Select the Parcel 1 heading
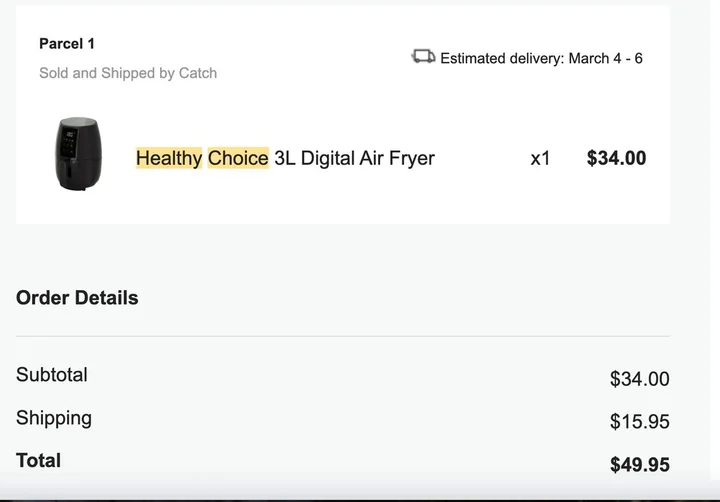This screenshot has height=502, width=720. coord(67,44)
